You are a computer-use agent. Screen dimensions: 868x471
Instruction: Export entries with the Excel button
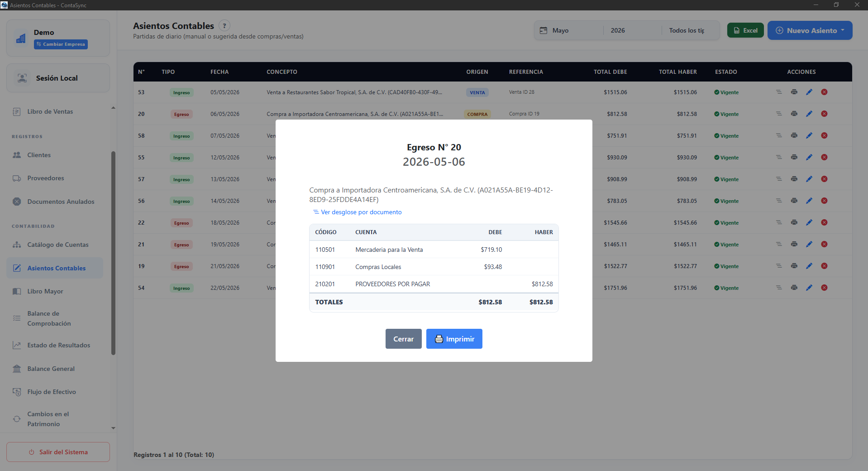(745, 30)
